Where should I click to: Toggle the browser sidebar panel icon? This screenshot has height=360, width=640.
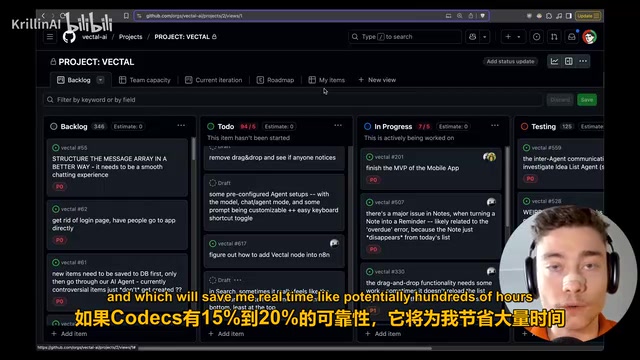point(569,16)
